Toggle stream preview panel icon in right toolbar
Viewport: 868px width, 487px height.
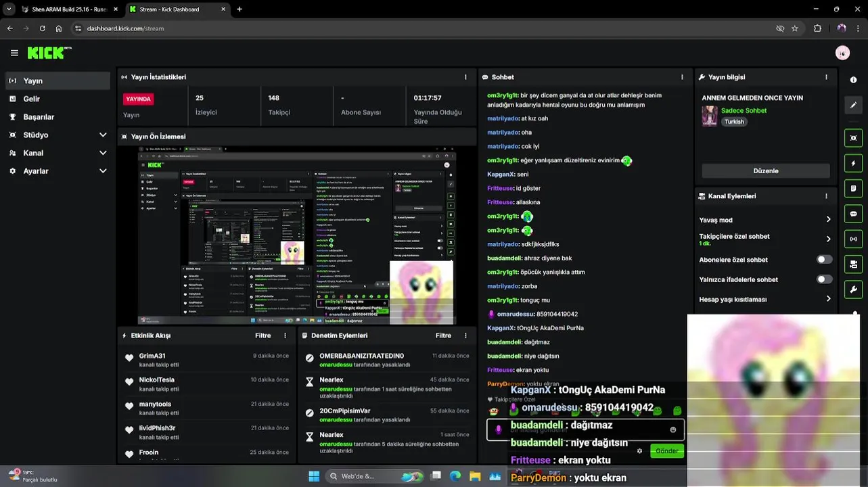coord(853,138)
